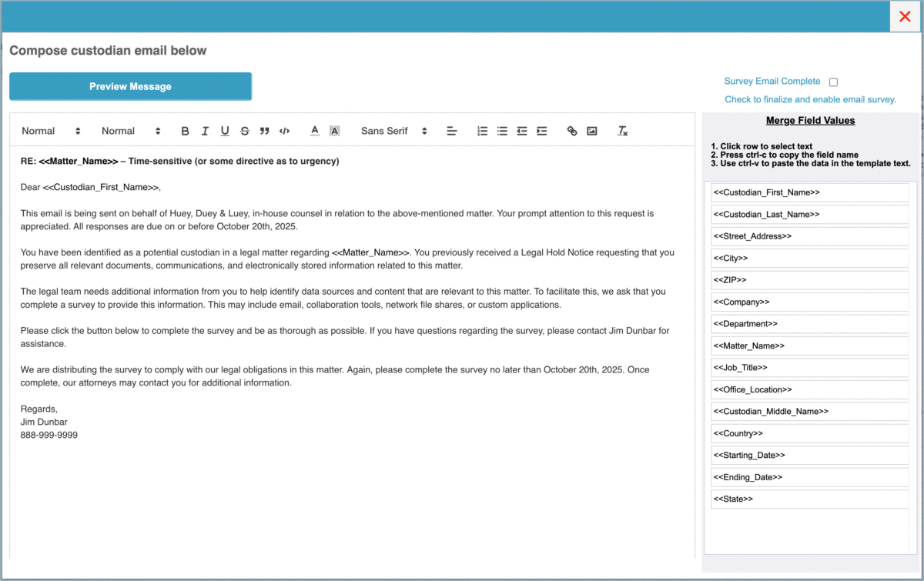The height and width of the screenshot is (581, 924).
Task: Apply strikethrough formatting
Action: 245,131
